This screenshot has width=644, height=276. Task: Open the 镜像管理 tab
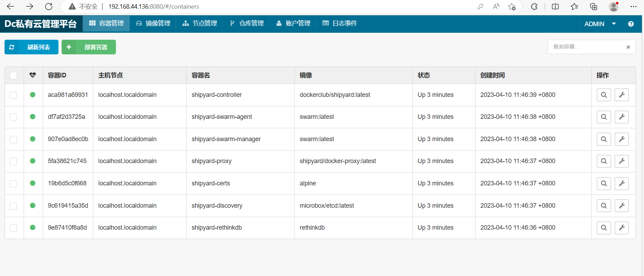[153, 23]
